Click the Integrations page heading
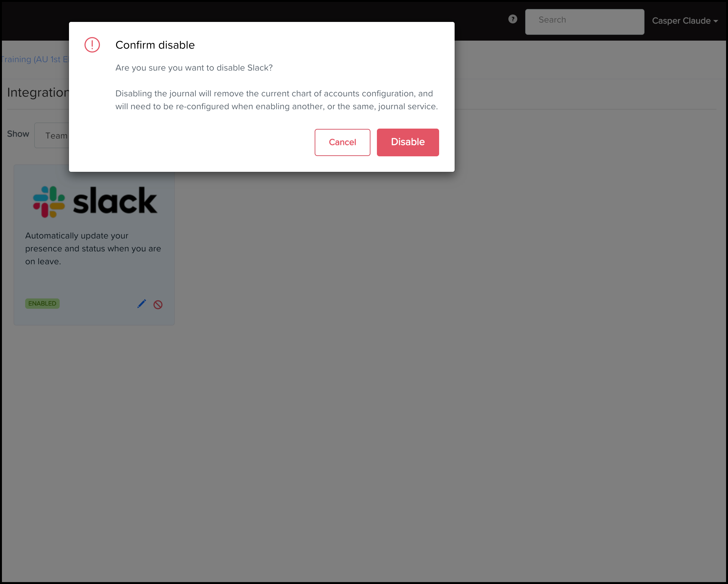 pos(38,92)
